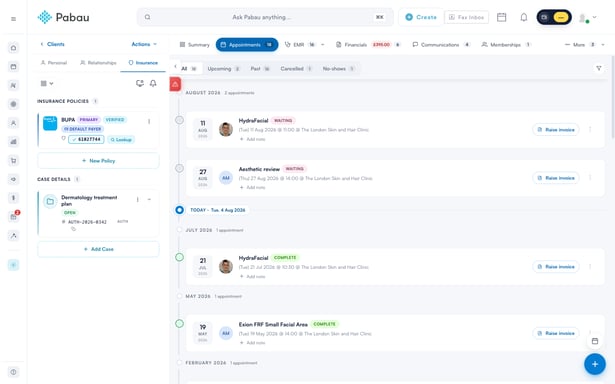Open three-dot menu for 21 Jul HydroFacial
Screen dimensions: 615x384
(590, 267)
